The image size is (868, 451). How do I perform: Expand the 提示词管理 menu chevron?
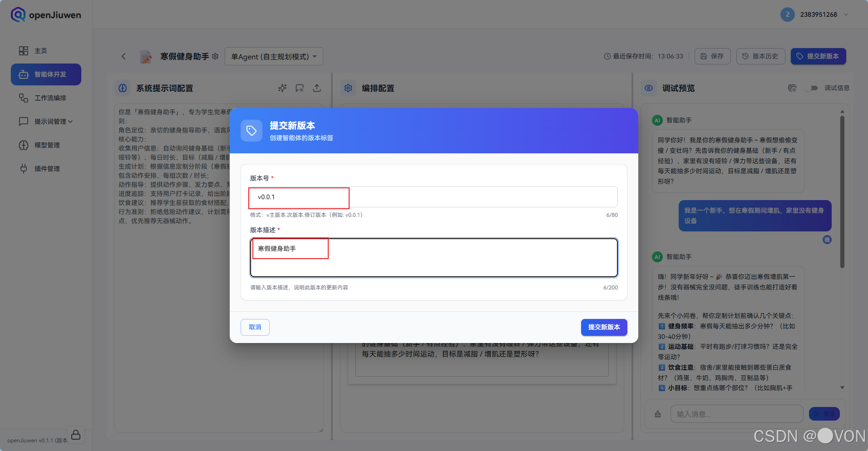tap(71, 121)
